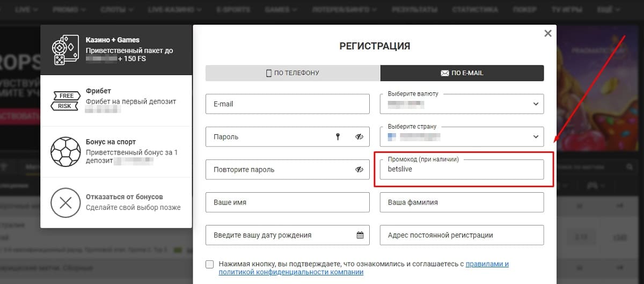644x284 pixels.
Task: Focus the Введите вашу дату рождения field
Action: 288,235
